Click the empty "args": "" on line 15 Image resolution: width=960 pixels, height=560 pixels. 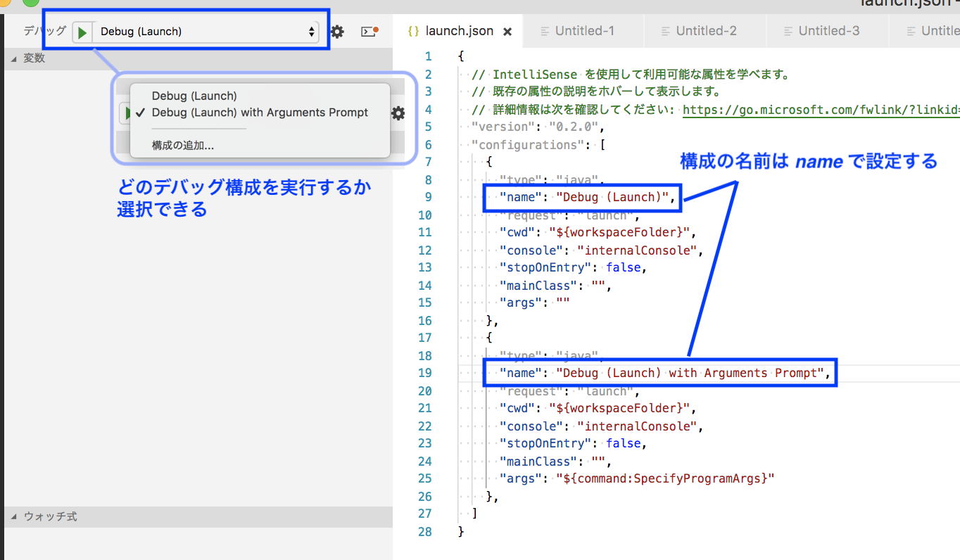point(535,303)
